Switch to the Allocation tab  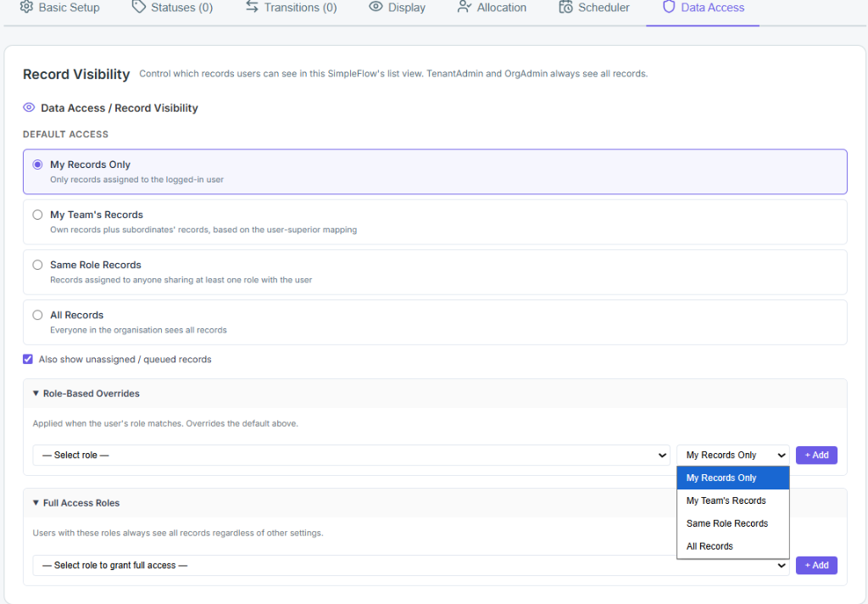coord(492,8)
